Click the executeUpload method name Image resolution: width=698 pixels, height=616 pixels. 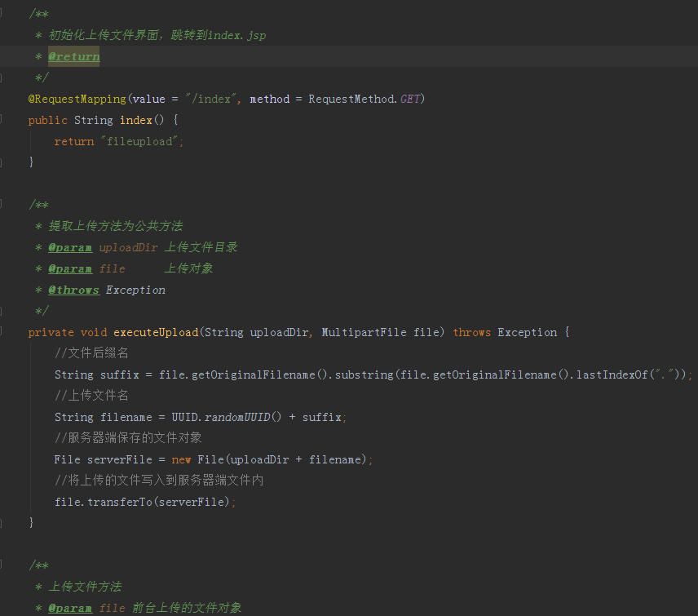point(155,332)
